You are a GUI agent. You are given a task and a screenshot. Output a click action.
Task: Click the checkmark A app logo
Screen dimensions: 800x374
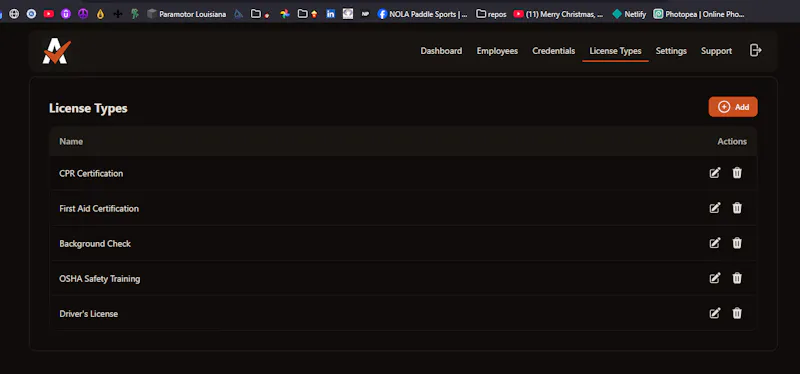tap(57, 51)
